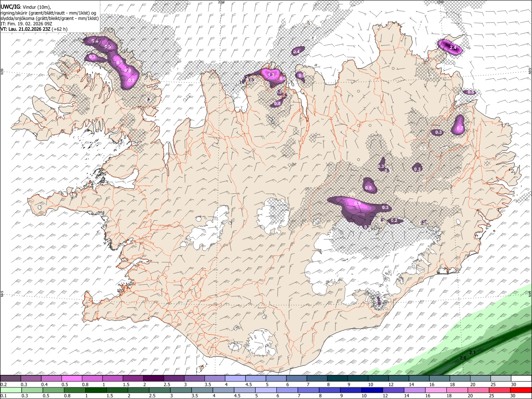Click the 0.4 value on the map offshore
This screenshot has width=532, height=399.
[x=296, y=52]
